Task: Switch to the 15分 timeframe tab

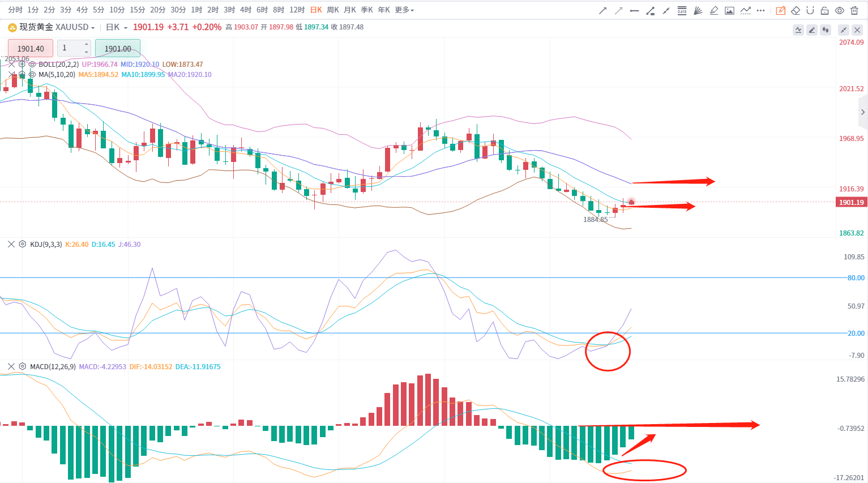Action: coord(137,10)
